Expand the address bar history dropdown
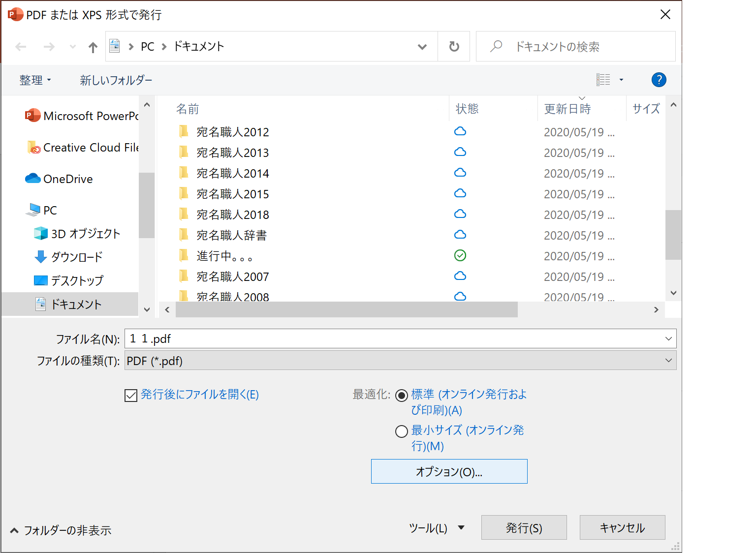The image size is (756, 553). click(422, 47)
